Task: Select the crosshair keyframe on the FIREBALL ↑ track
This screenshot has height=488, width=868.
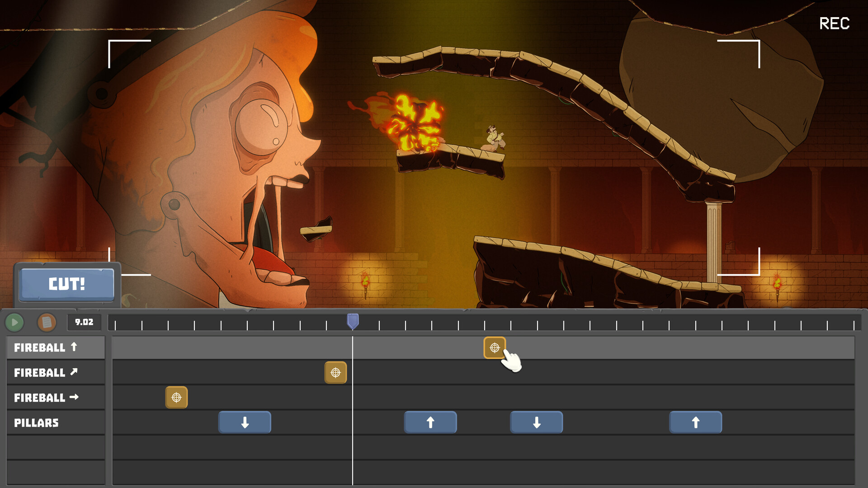Action: pyautogui.click(x=495, y=347)
